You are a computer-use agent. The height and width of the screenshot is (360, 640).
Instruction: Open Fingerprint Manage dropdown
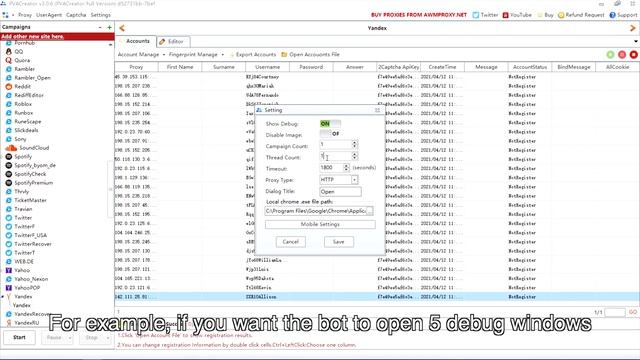(x=196, y=55)
